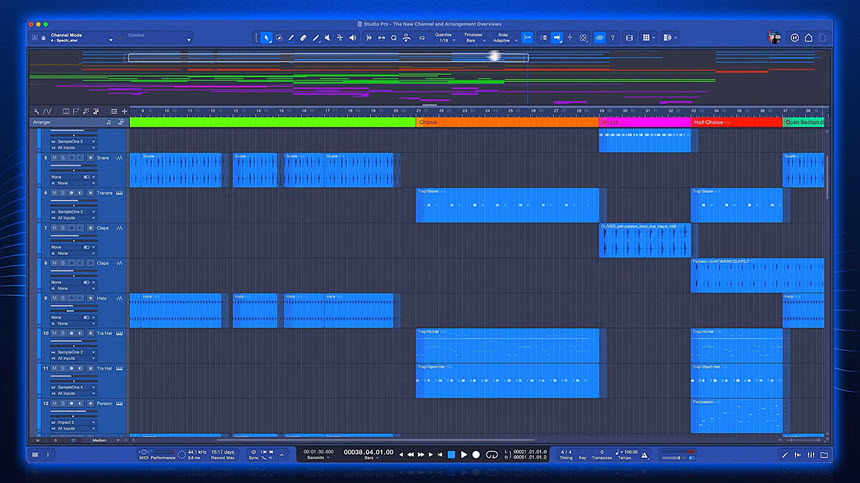Open the grid view dropdown in toolbar

pyautogui.click(x=648, y=38)
